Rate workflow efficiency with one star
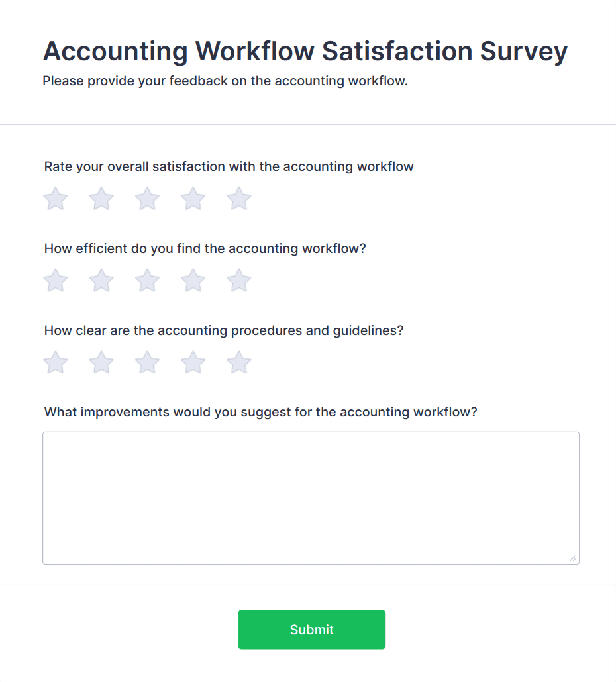 (x=56, y=280)
